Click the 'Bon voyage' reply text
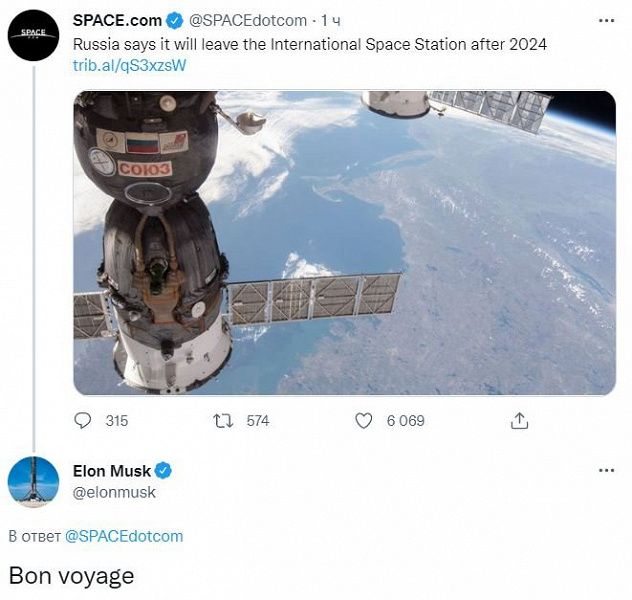This screenshot has height=600, width=632. [x=71, y=576]
